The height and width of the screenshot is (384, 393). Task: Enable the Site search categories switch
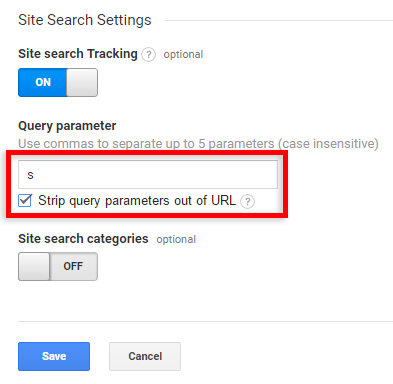point(58,266)
